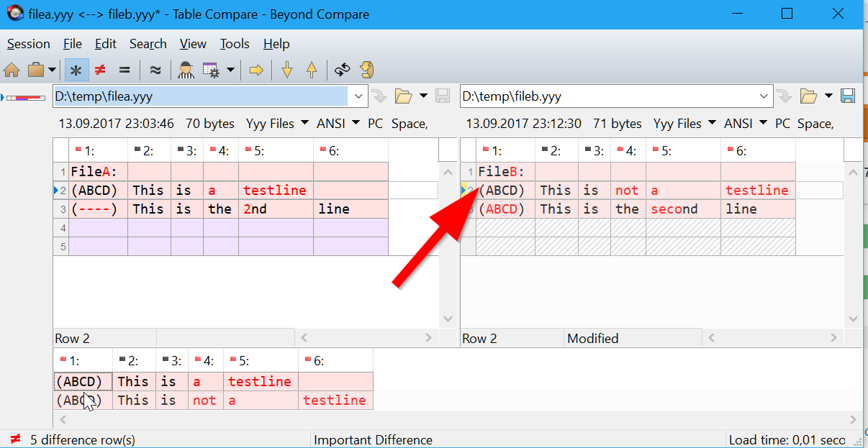Click the Home icon in toolbar
868x448 pixels.
click(x=12, y=70)
